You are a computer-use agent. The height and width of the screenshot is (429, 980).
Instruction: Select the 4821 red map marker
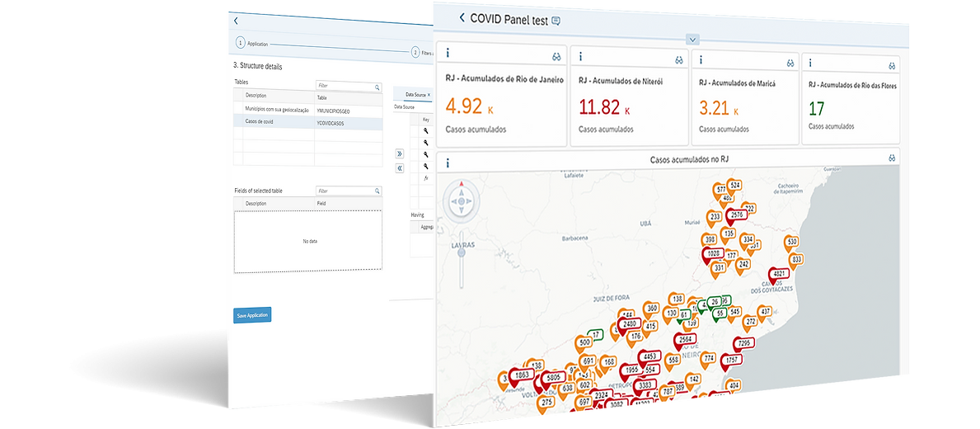point(778,274)
